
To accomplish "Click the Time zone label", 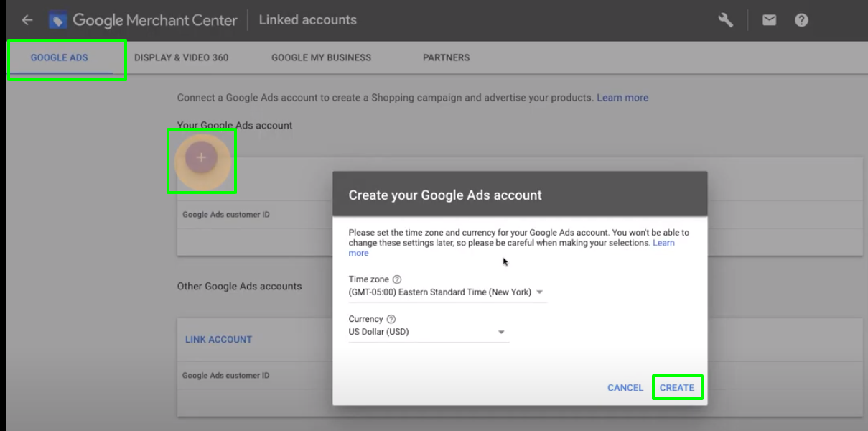I will (x=369, y=279).
